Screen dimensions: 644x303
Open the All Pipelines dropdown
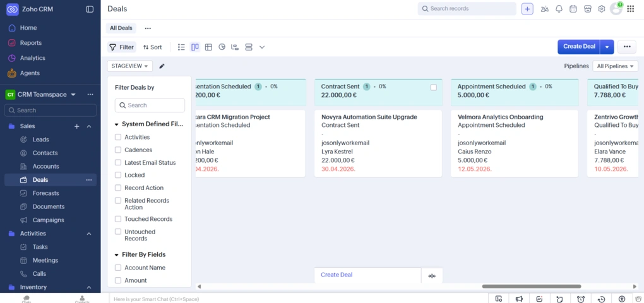click(x=615, y=66)
